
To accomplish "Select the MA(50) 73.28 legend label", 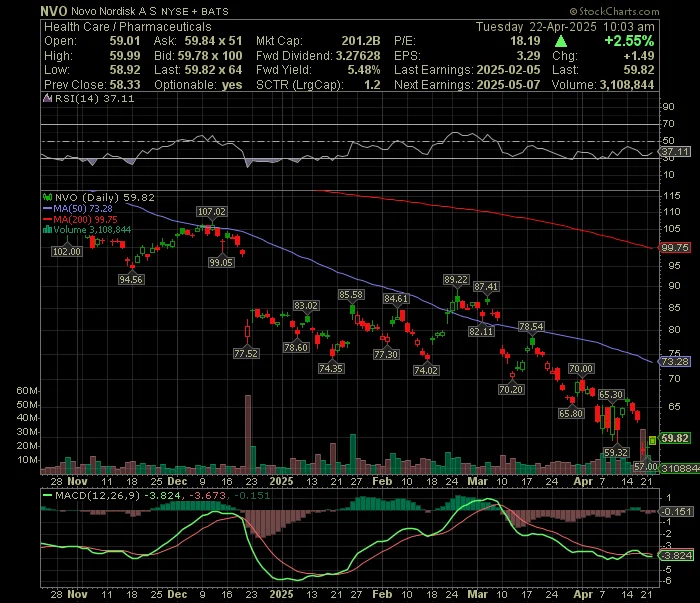I will tap(83, 208).
